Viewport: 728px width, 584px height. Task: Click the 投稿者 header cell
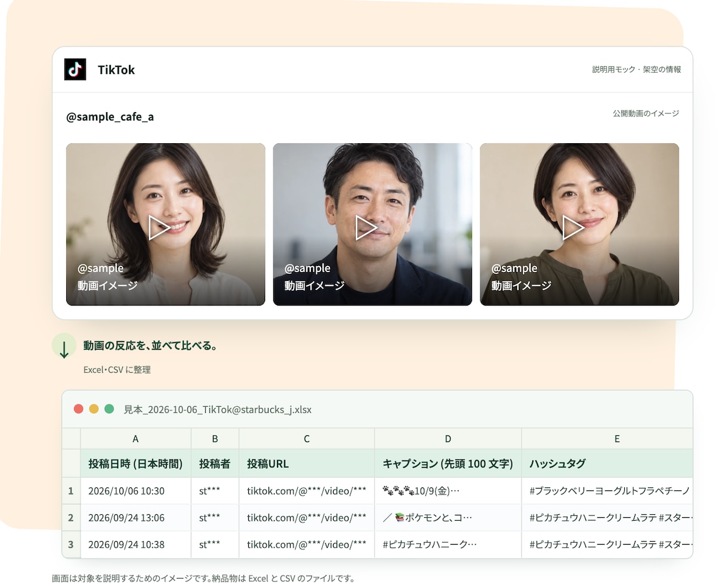pos(215,464)
